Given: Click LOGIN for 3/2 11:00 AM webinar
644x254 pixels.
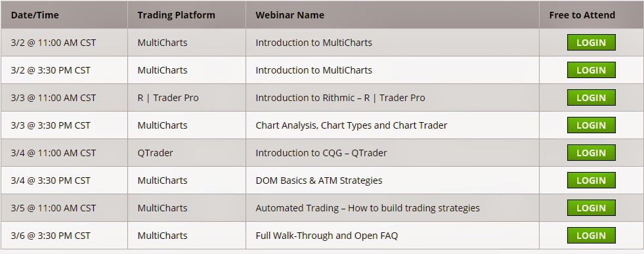Looking at the screenshot, I should (591, 42).
